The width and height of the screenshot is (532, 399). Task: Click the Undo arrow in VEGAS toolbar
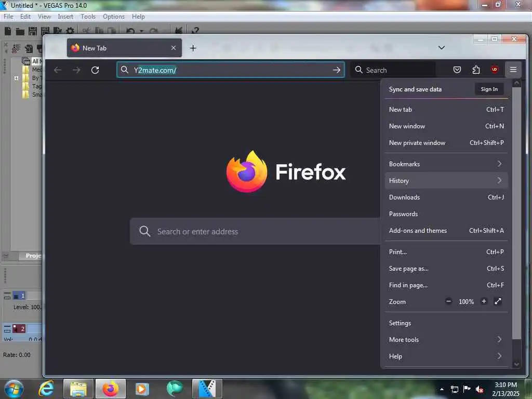pos(130,31)
